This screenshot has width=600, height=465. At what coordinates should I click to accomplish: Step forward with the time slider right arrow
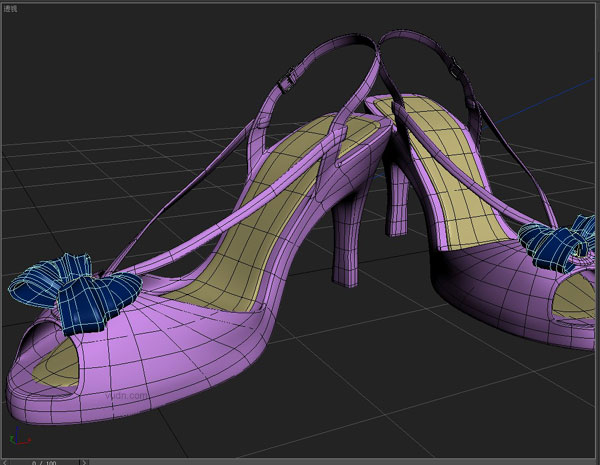click(85, 462)
